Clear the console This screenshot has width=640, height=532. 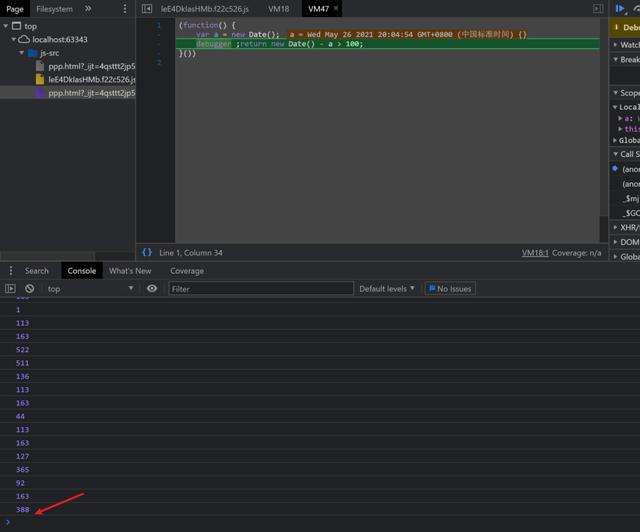(x=29, y=289)
